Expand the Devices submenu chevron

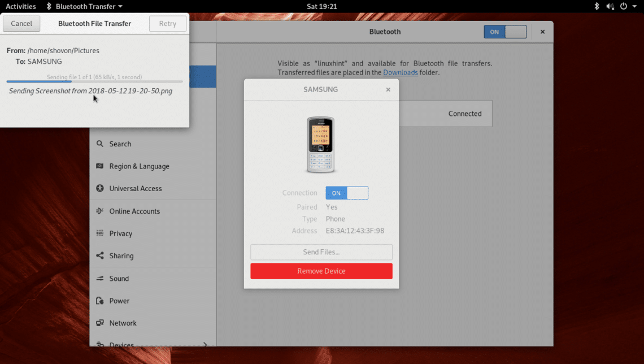pyautogui.click(x=205, y=344)
